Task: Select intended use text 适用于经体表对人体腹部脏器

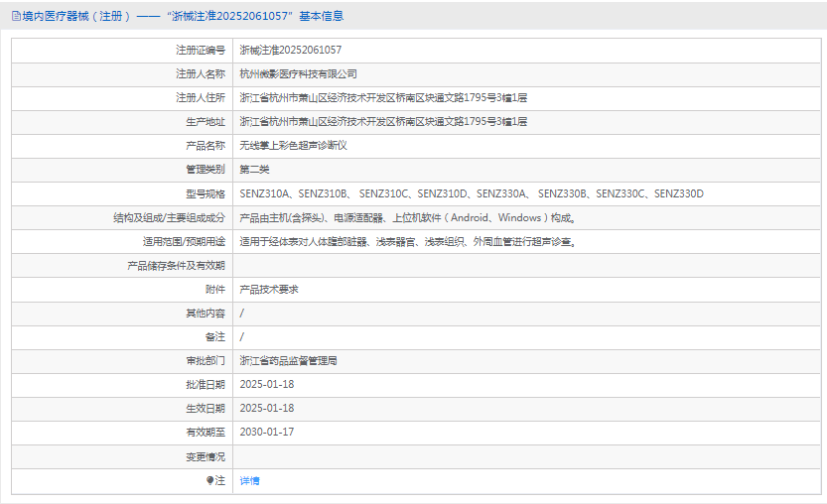Action: coord(408,241)
